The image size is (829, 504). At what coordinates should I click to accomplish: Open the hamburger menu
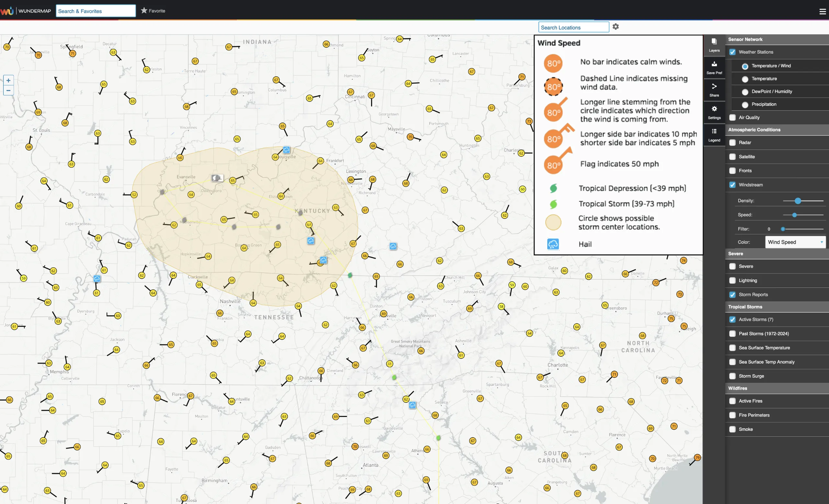pyautogui.click(x=822, y=11)
